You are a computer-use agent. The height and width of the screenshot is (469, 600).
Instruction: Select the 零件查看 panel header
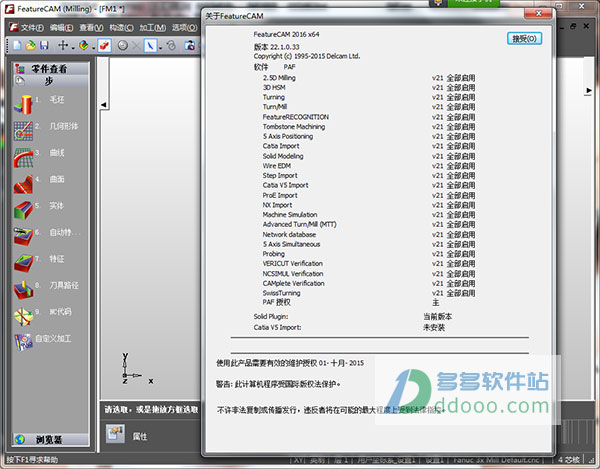tap(51, 69)
